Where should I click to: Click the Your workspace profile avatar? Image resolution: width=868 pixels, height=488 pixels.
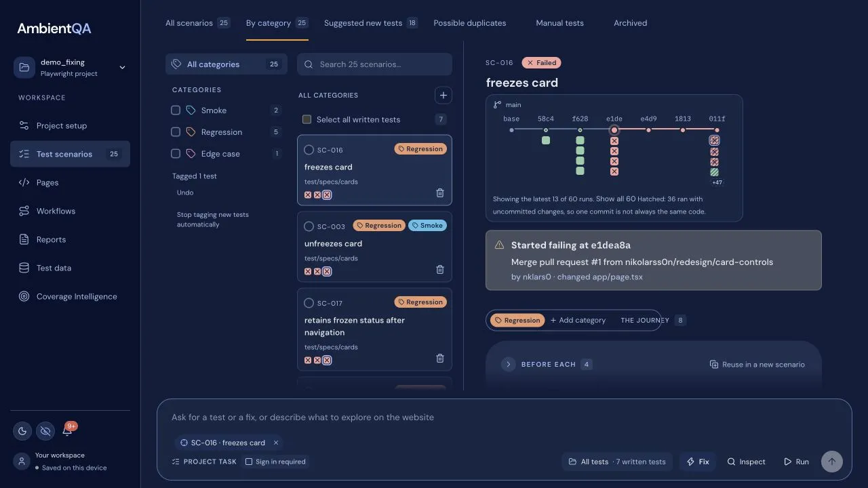click(x=22, y=462)
